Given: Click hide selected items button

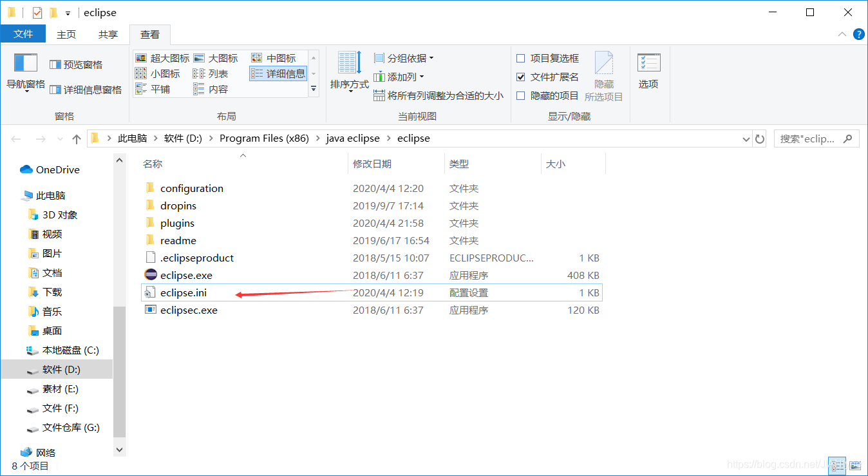Looking at the screenshot, I should click(604, 76).
